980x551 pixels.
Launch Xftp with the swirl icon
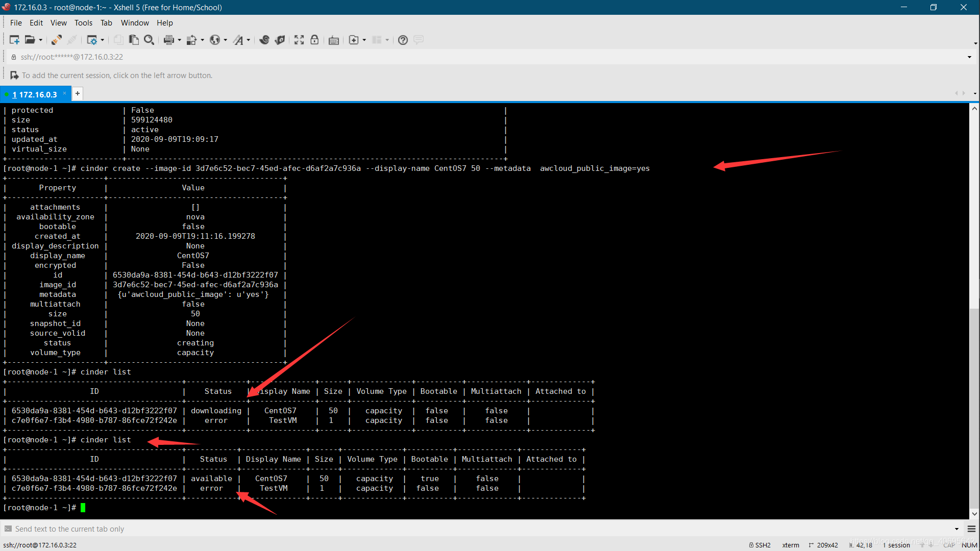pyautogui.click(x=264, y=40)
